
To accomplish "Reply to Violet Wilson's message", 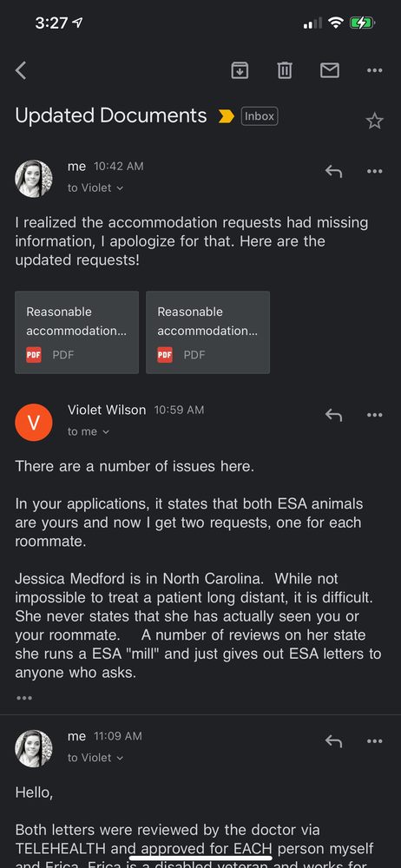I will point(333,415).
